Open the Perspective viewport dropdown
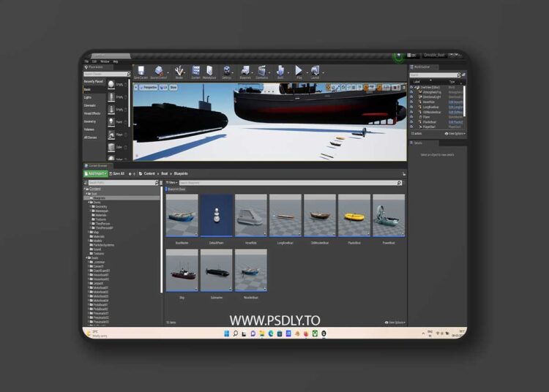This screenshot has width=549, height=392. click(149, 87)
